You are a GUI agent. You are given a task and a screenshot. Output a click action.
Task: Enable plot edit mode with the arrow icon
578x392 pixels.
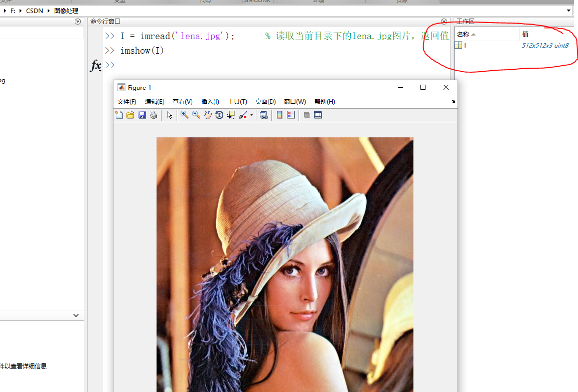click(169, 115)
